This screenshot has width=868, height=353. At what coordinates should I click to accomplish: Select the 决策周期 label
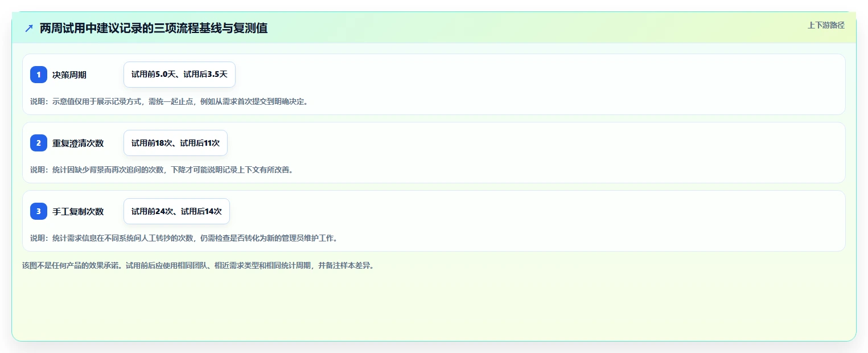[x=69, y=75]
